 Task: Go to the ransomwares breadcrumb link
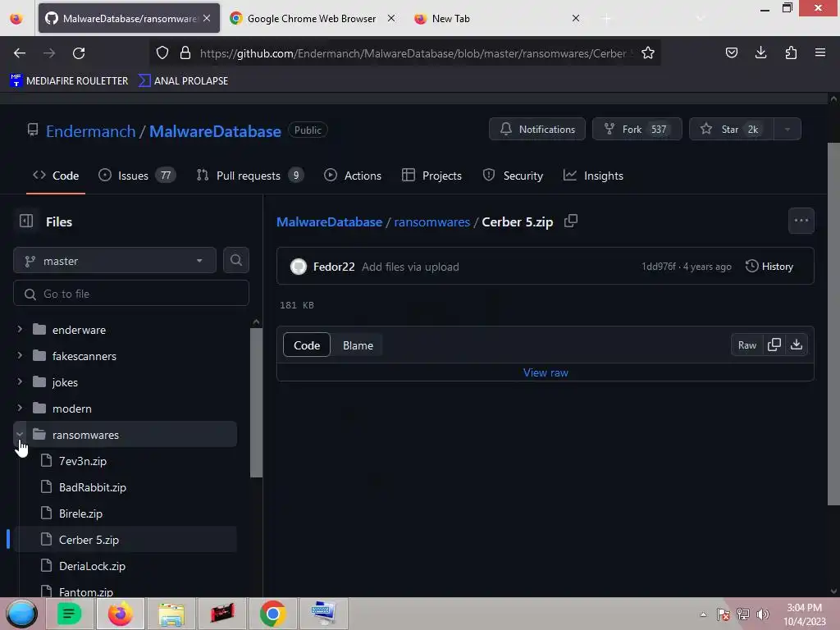click(x=431, y=221)
